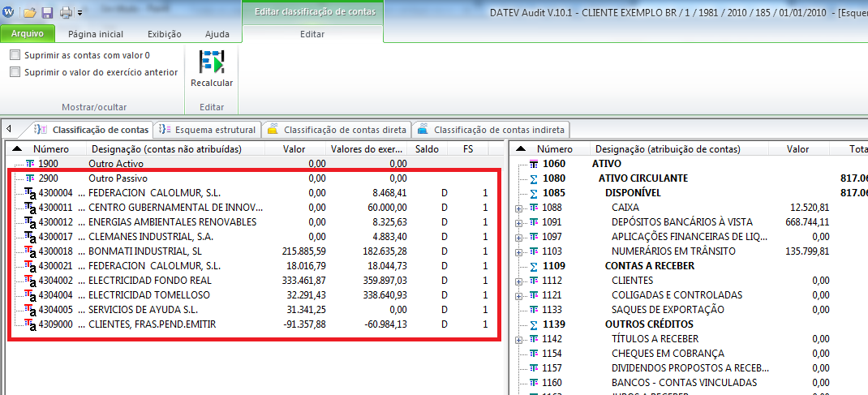Image resolution: width=868 pixels, height=395 pixels.
Task: Select account icon for 2900 Outro Passivo
Action: click(31, 178)
